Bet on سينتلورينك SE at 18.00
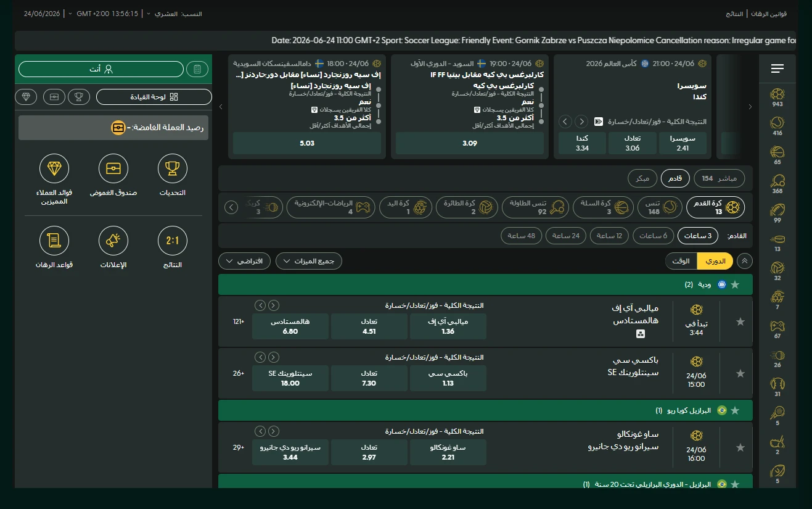Screen dimensions: 812x509 click(290, 378)
